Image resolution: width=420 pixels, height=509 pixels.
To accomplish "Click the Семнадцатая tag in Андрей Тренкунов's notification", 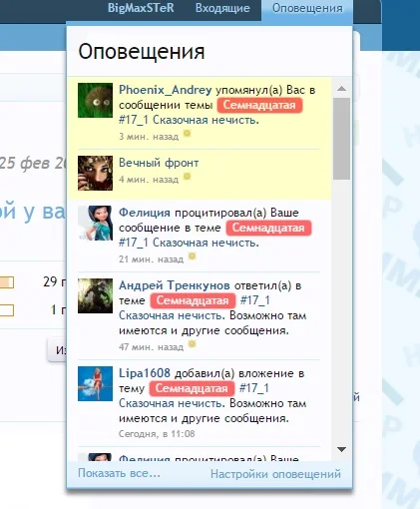I will [x=193, y=300].
